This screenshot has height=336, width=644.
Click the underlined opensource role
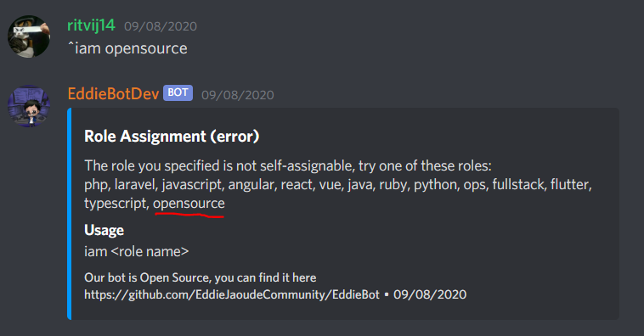click(189, 204)
